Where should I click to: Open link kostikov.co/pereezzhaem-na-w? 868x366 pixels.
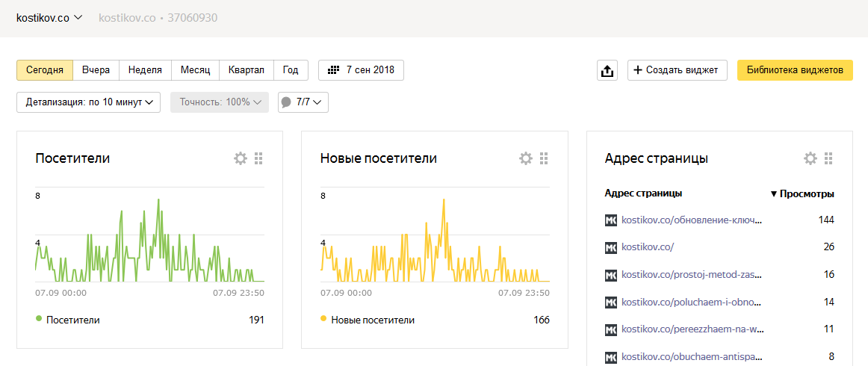coord(692,329)
